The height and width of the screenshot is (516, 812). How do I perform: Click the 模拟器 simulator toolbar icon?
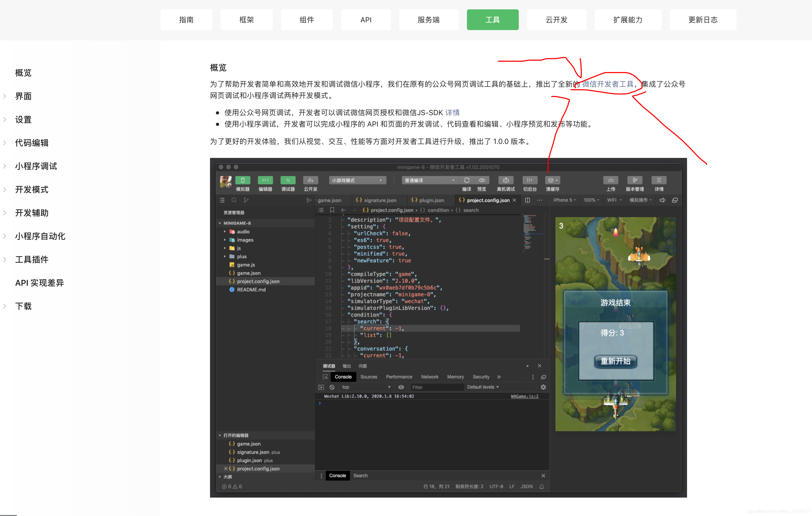point(242,180)
